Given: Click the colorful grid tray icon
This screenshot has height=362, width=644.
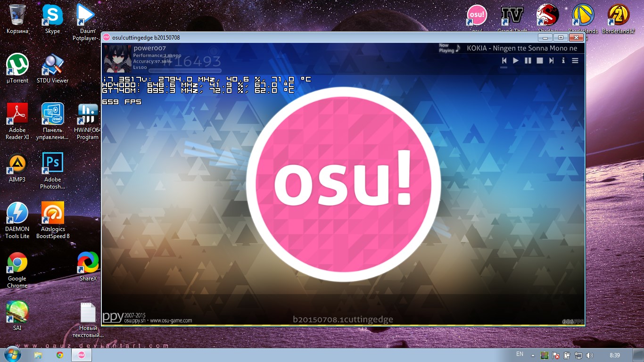Looking at the screenshot, I should [544, 355].
